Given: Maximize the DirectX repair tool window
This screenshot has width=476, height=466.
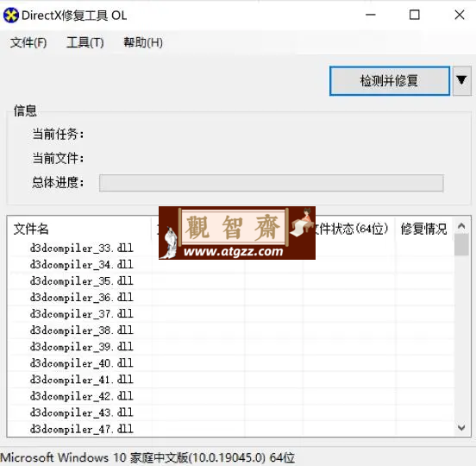Looking at the screenshot, I should click(415, 15).
